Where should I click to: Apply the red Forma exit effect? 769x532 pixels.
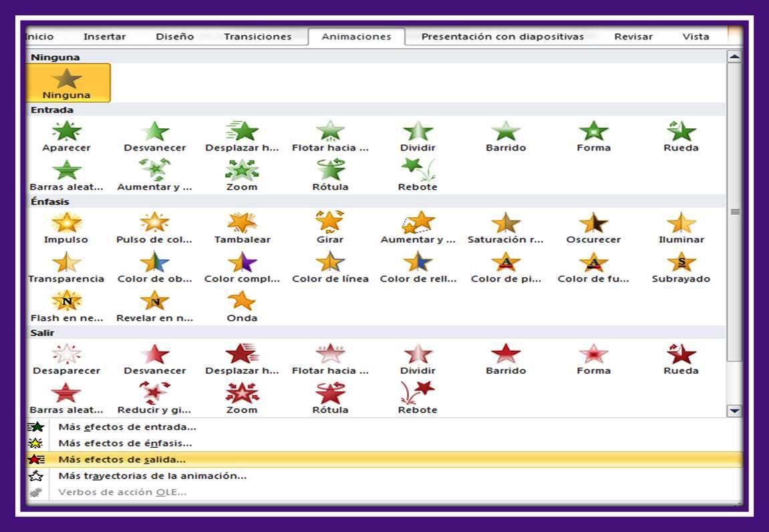[593, 360]
